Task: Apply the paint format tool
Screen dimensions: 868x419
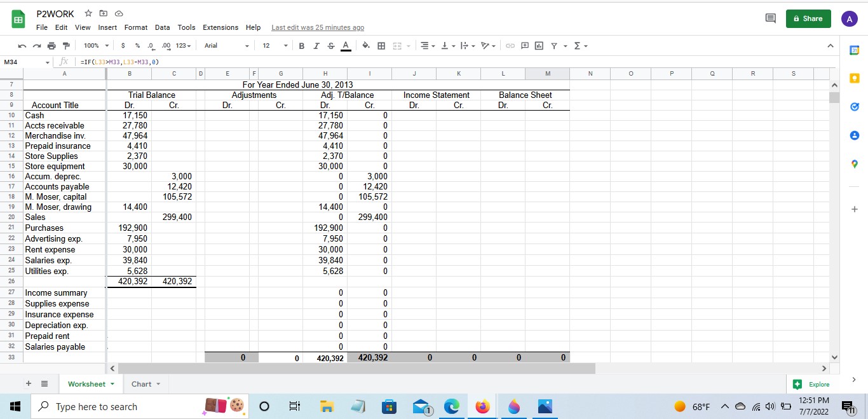Action: (x=66, y=45)
